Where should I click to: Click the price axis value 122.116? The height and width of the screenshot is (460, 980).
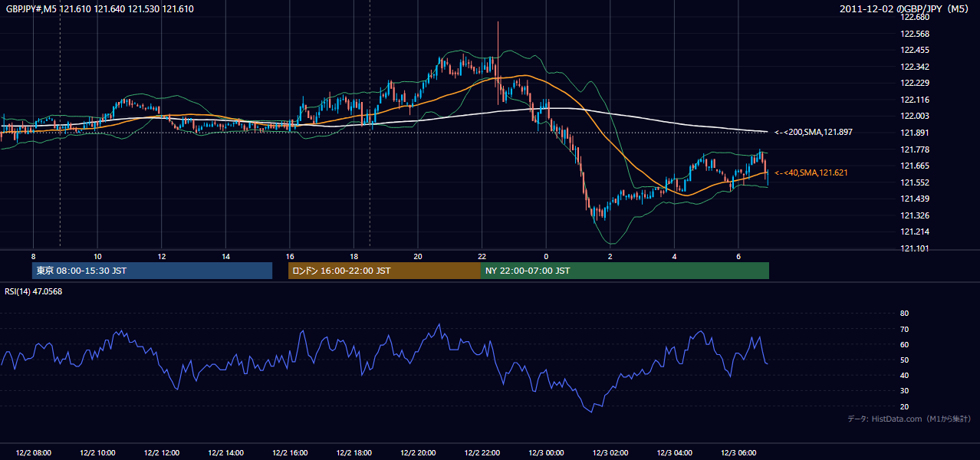click(x=916, y=100)
